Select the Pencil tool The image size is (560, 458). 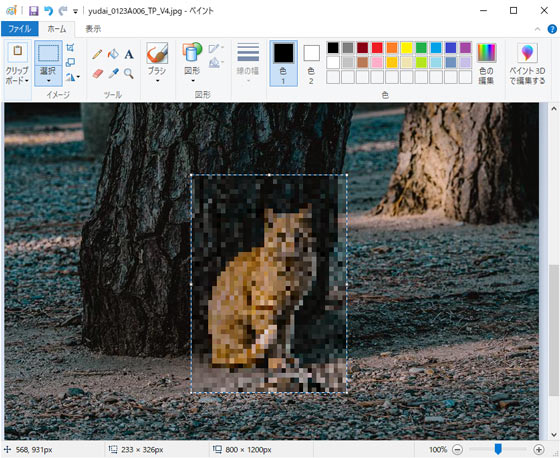97,54
